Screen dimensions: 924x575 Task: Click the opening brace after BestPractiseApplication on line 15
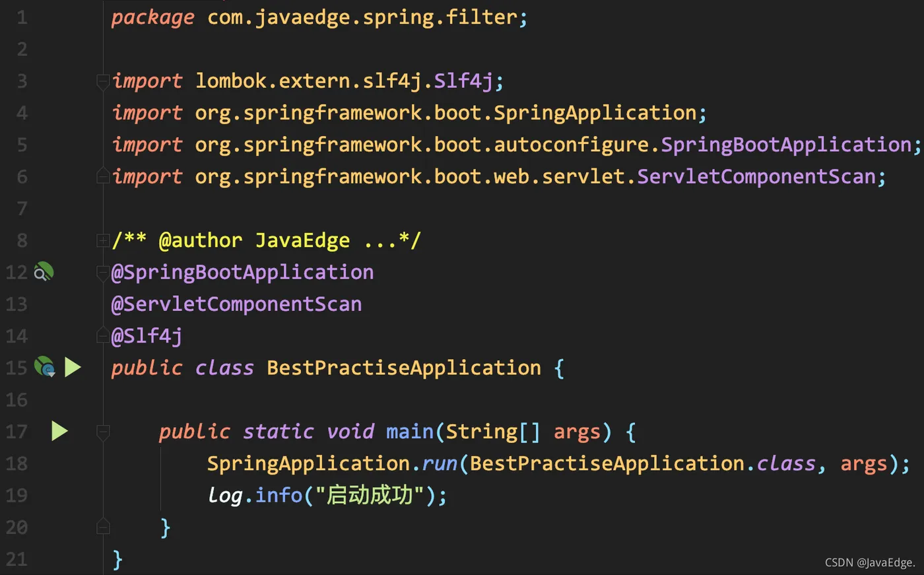click(x=559, y=368)
